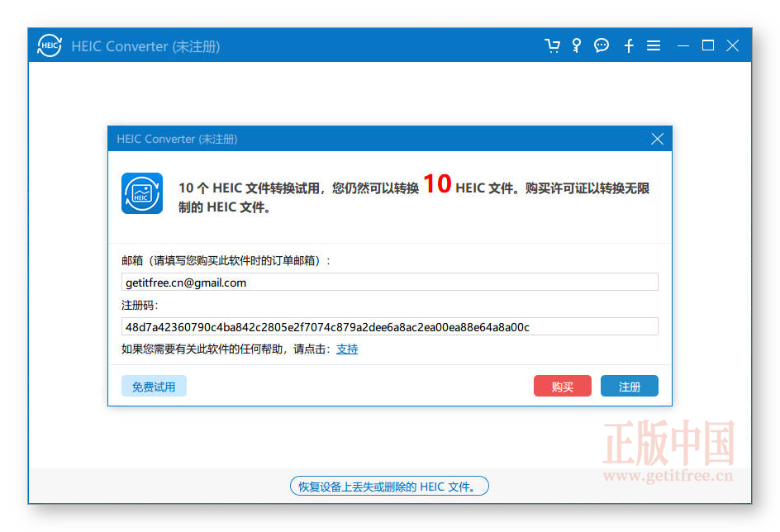Viewport: 780px width, 532px height.
Task: Close the main HEIC Converter window
Action: pos(732,45)
